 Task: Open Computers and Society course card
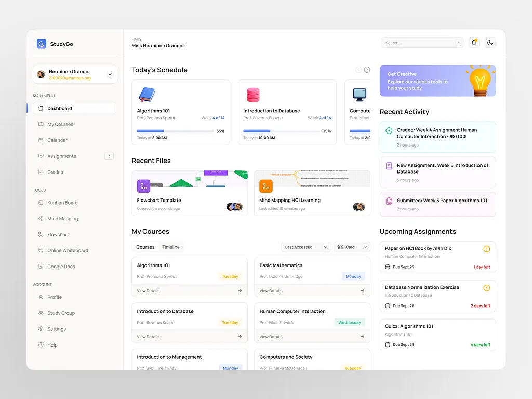tap(312, 360)
